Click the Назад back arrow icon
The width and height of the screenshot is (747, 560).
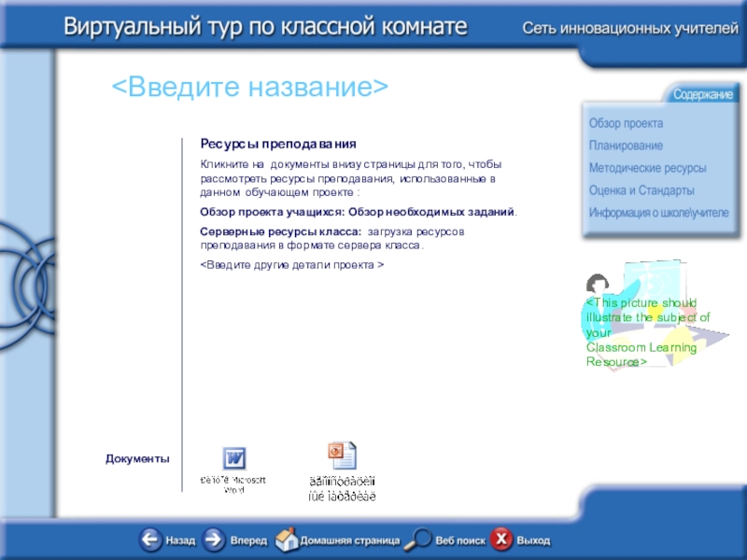point(151,539)
